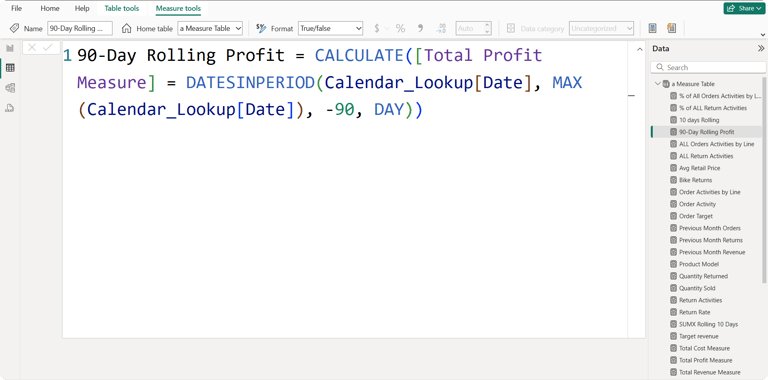The width and height of the screenshot is (768, 380).
Task: Collapse the a Measure Table tree node
Action: tap(657, 84)
